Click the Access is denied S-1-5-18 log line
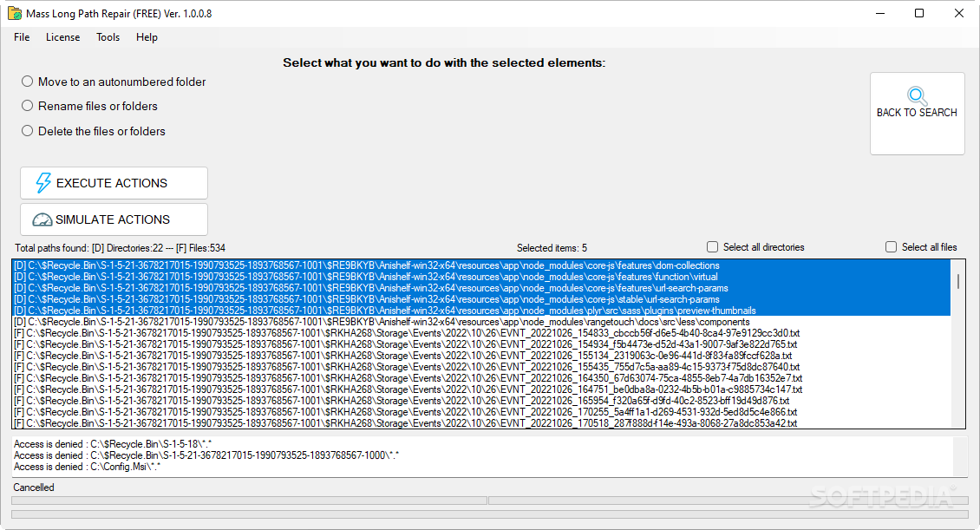Viewport: 980px width, 530px height. [113, 444]
